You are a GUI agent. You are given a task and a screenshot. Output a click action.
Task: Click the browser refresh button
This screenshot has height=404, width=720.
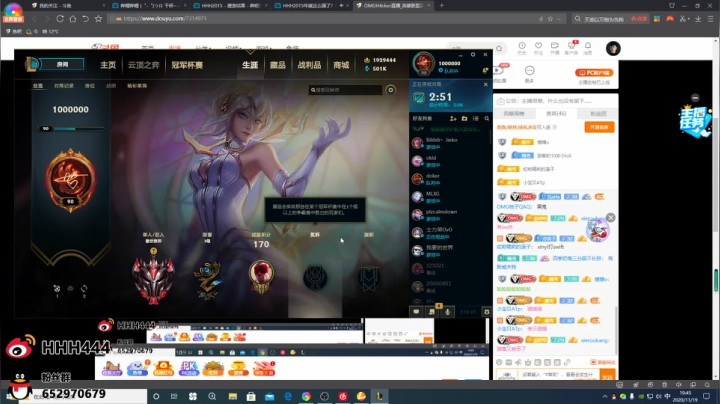pyautogui.click(x=60, y=19)
